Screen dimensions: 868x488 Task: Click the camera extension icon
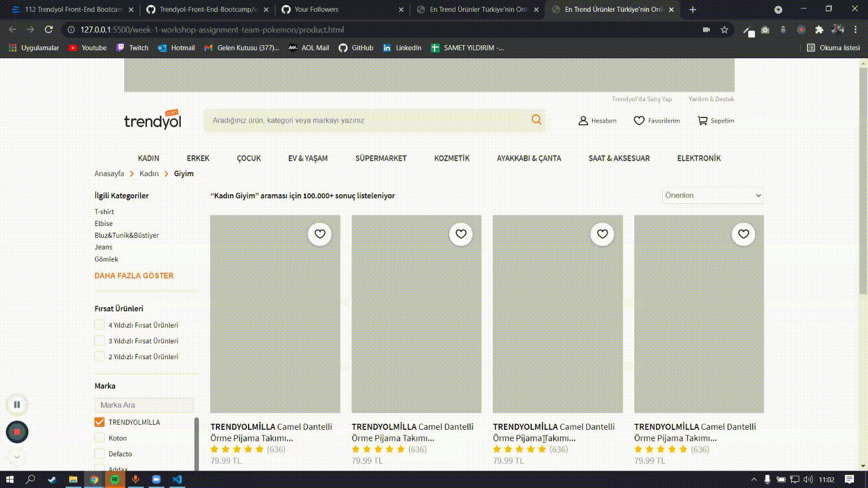point(765,29)
